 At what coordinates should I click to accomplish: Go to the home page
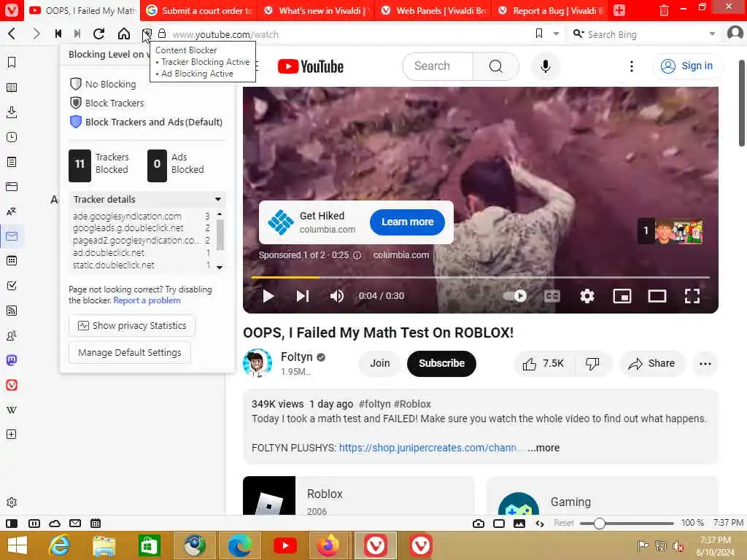pyautogui.click(x=124, y=34)
